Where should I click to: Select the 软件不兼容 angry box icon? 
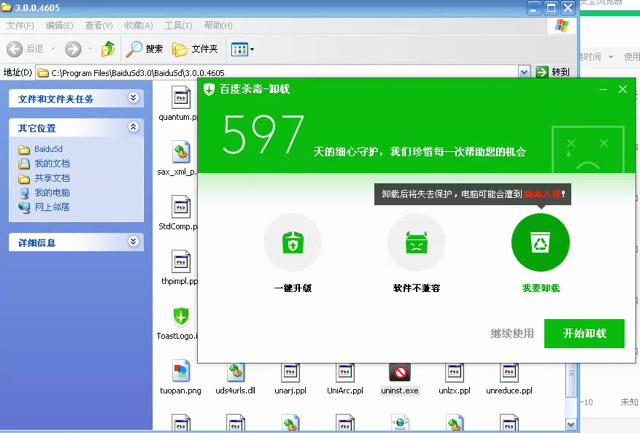pos(416,242)
